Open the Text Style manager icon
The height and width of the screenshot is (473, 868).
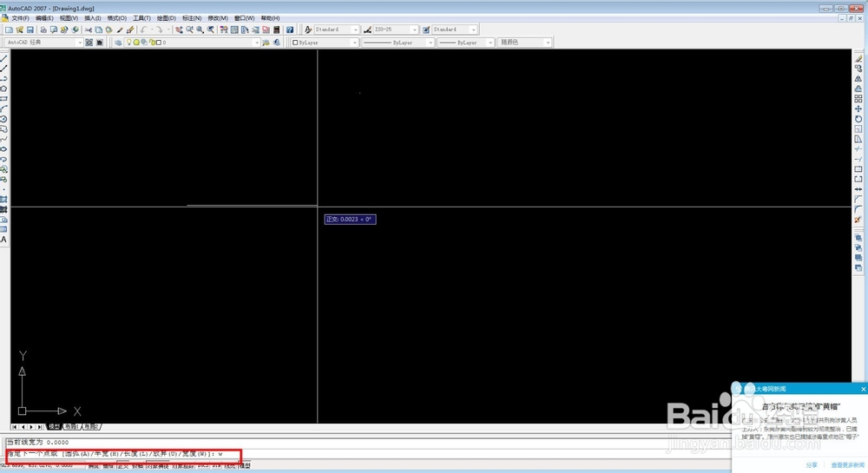pyautogui.click(x=308, y=30)
